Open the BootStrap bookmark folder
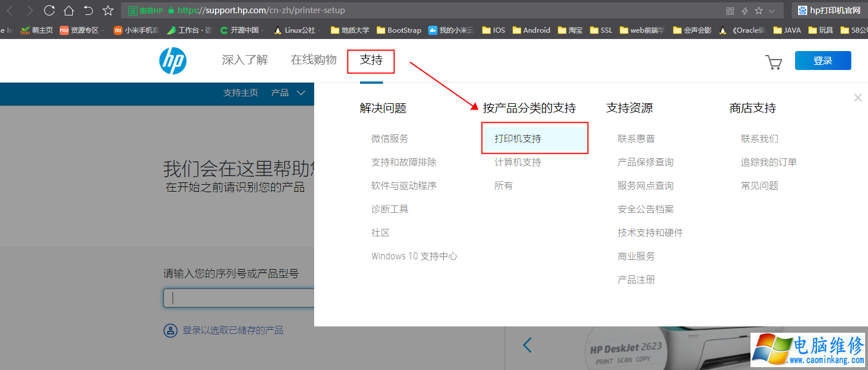 pyautogui.click(x=399, y=30)
